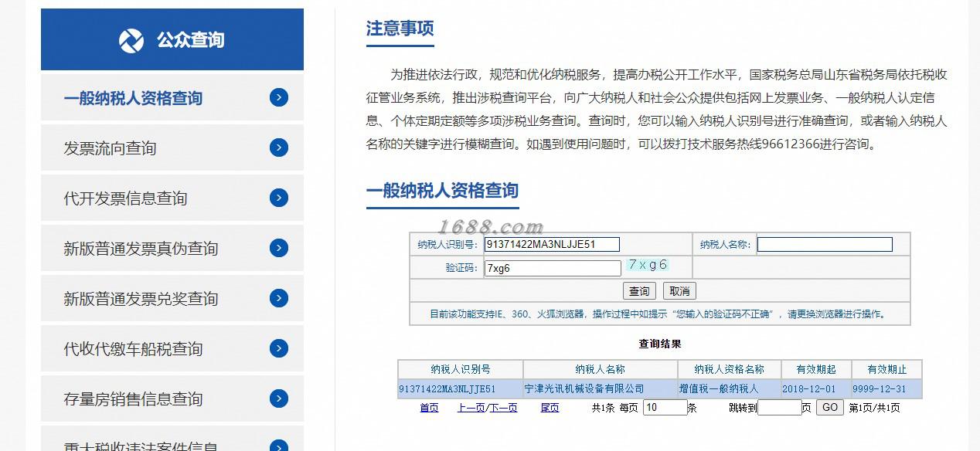Click arrow icon beside 发票流向查询
Viewport: 980px width, 451px height.
coord(279,148)
